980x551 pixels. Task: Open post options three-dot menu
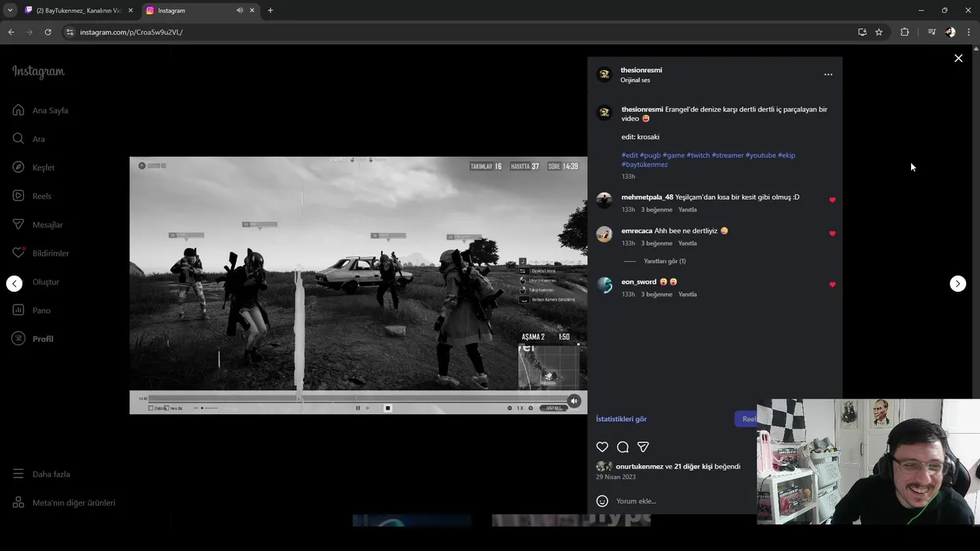pos(828,74)
